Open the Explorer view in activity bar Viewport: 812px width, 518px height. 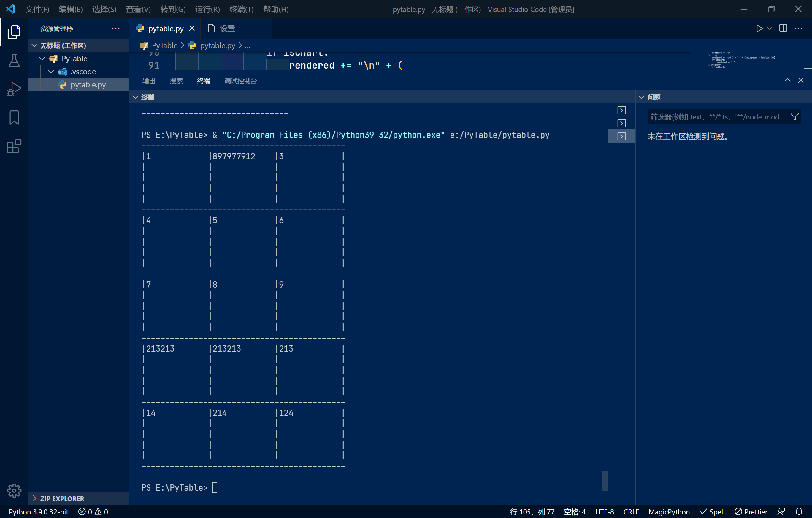pos(14,32)
